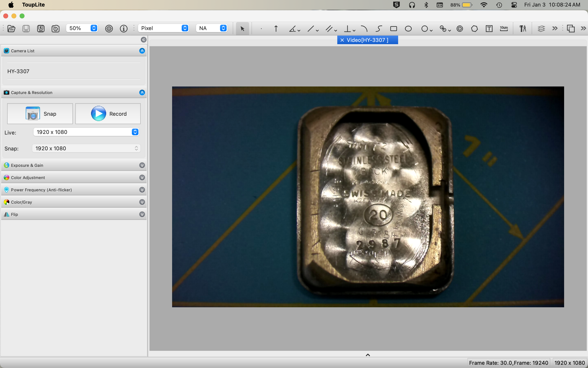Screen dimensions: 588x368
Task: Select the S-shaped curve tool
Action: 379,28
